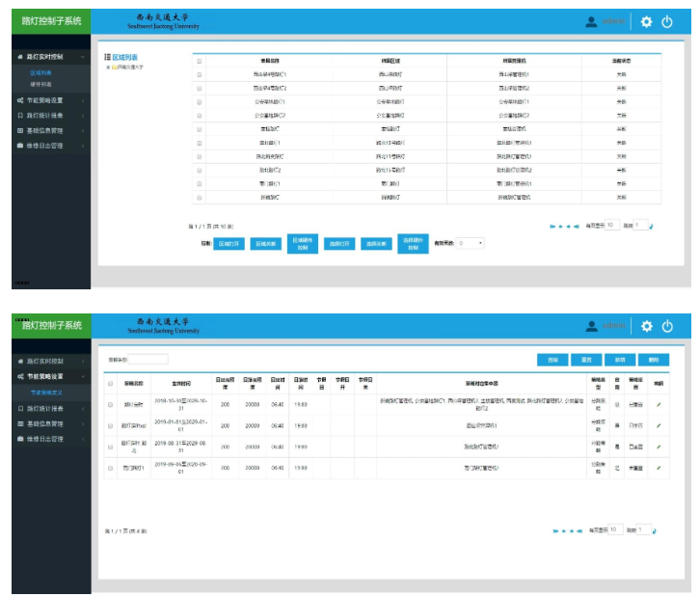This screenshot has width=700, height=597.
Task: Click the refresh jump icon in top pager
Action: [651, 227]
